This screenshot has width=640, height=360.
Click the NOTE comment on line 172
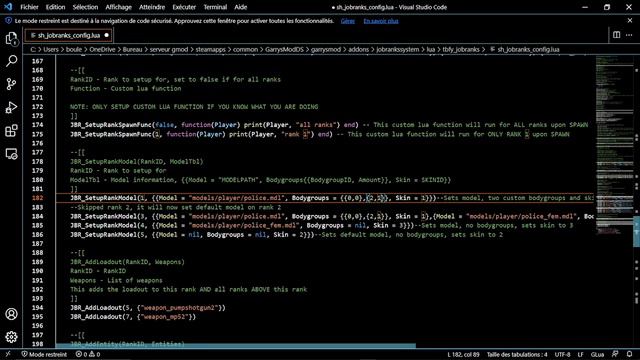pos(194,107)
